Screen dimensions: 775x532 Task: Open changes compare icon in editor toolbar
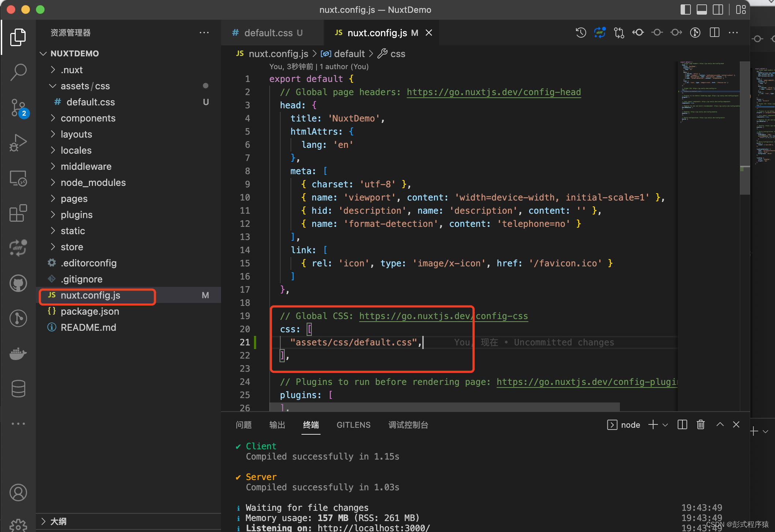[619, 33]
